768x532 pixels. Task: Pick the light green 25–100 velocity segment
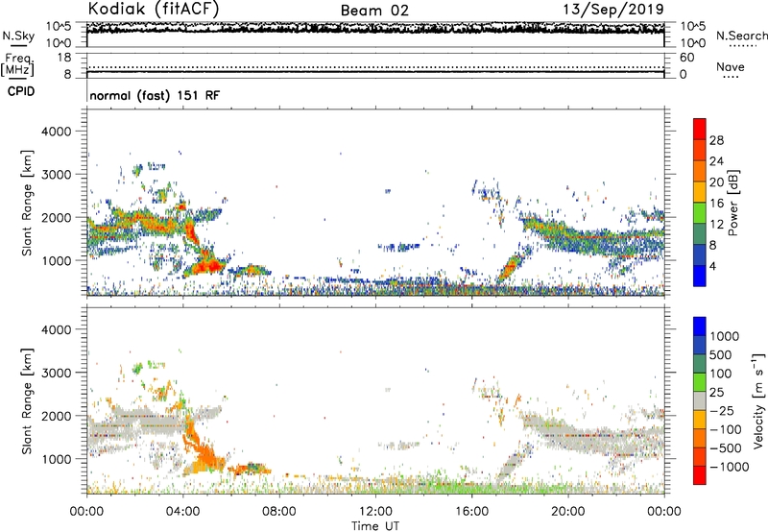[x=700, y=382]
